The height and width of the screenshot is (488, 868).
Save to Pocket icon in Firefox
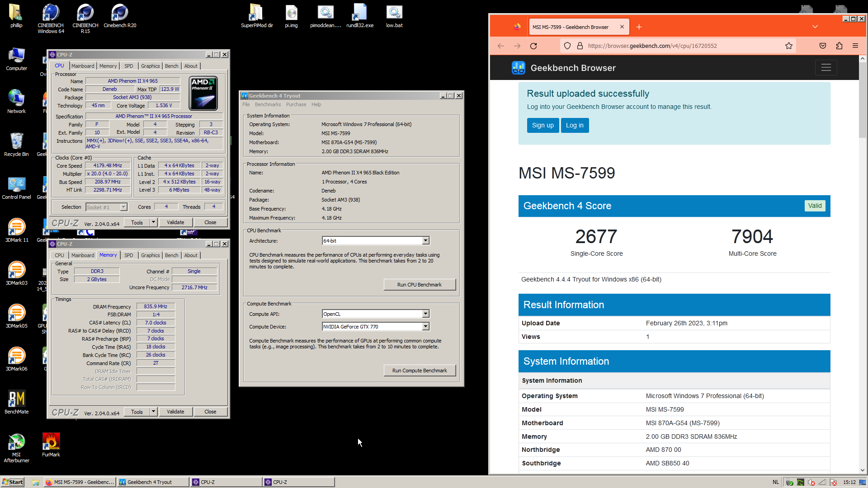(x=823, y=46)
